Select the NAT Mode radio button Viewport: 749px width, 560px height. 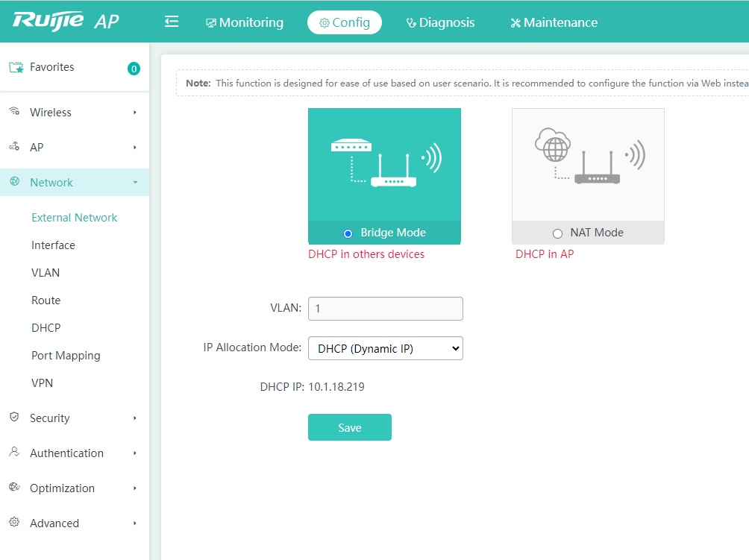(557, 233)
